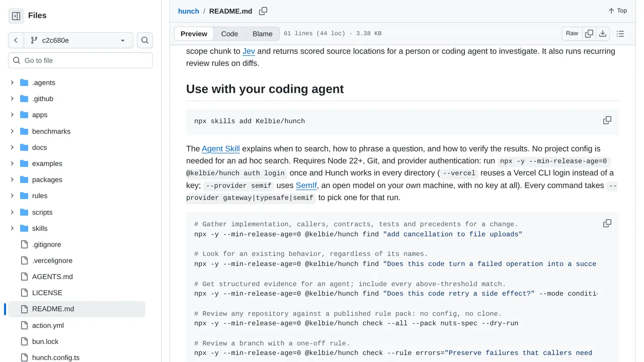The height and width of the screenshot is (362, 644).
Task: Open the benchmarks folder
Action: click(51, 131)
